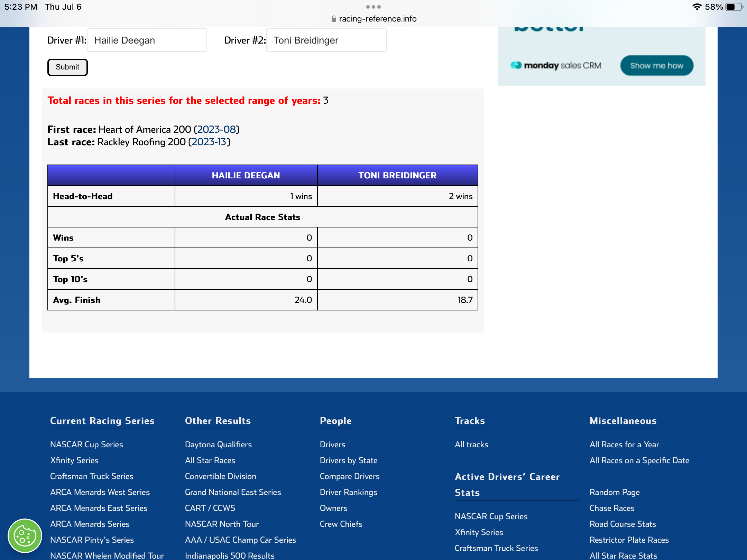Tap the Wi-Fi status icon

[697, 7]
